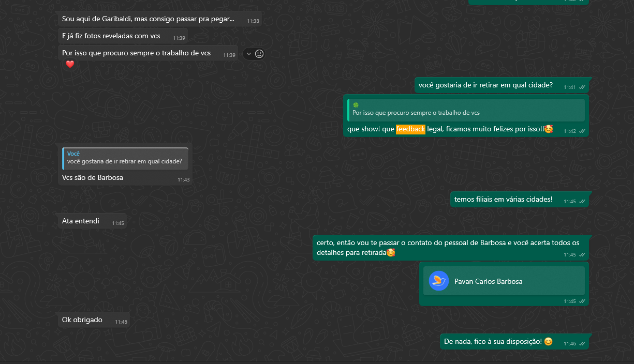Click the smiling emoji in the "De nada" message

tap(548, 342)
